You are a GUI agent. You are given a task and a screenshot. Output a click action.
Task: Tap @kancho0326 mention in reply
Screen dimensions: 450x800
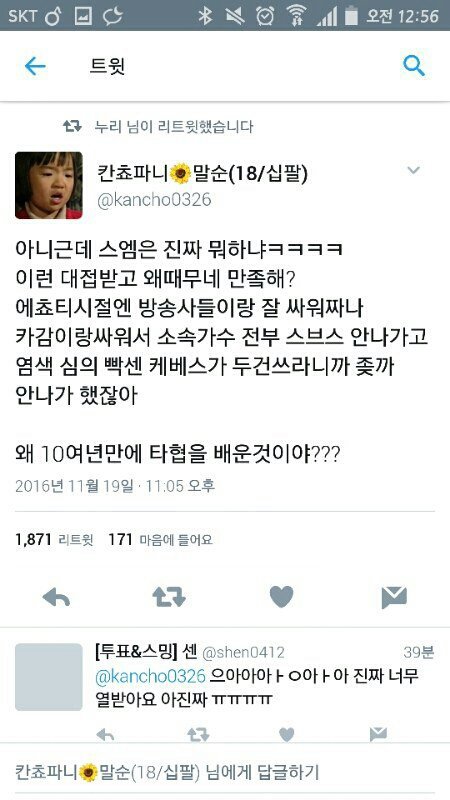(151, 676)
